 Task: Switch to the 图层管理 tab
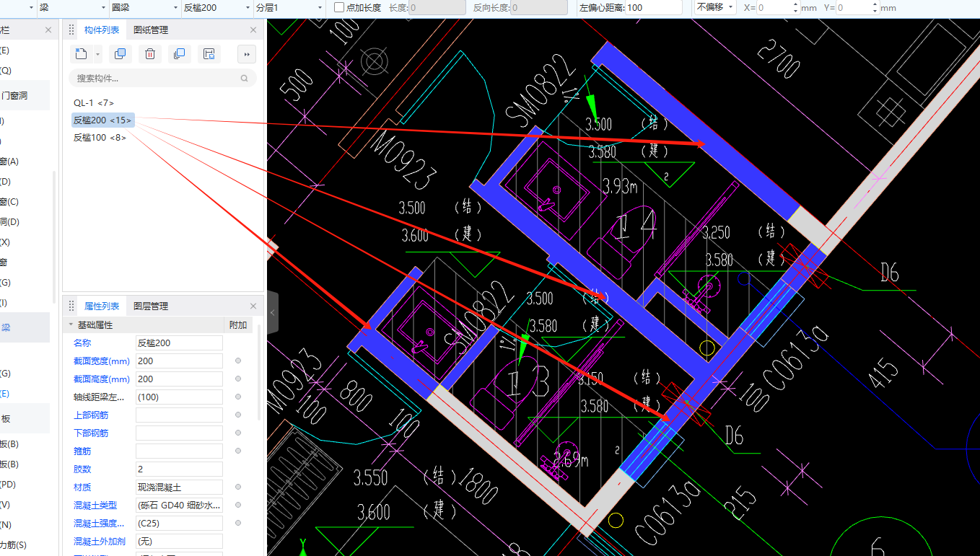[151, 306]
